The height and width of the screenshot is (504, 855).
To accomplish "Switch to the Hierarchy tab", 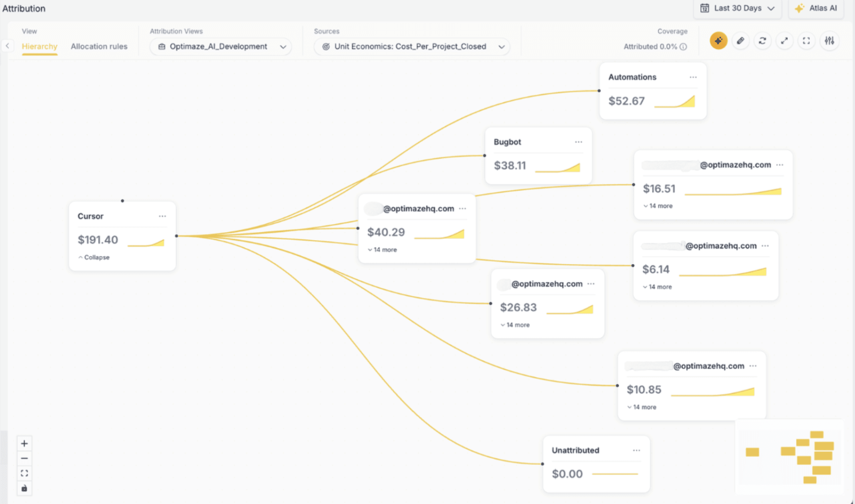I will pyautogui.click(x=39, y=47).
